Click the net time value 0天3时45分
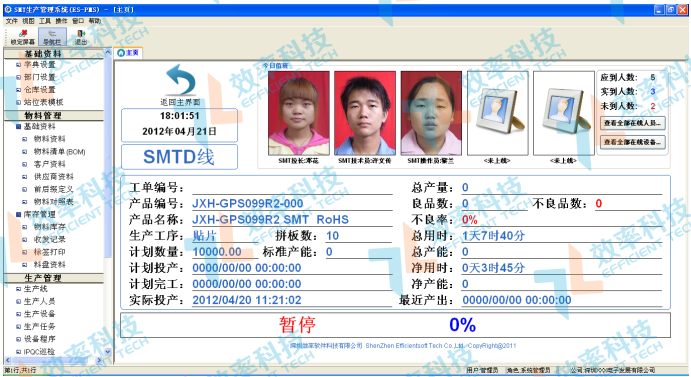Screen dimensions: 691x377 494,268
